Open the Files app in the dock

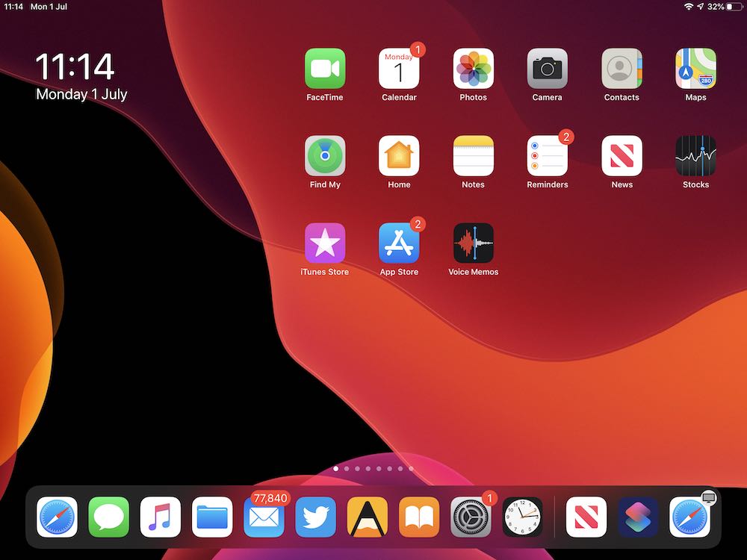pos(212,517)
